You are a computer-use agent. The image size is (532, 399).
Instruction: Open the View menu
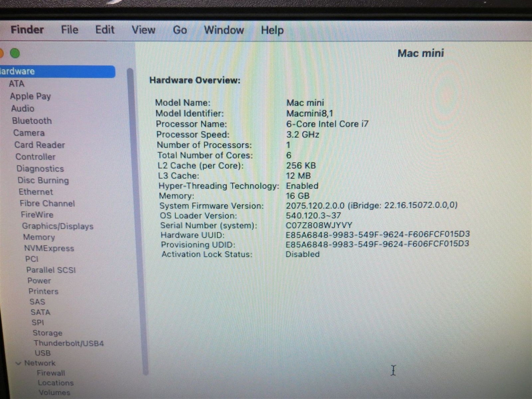coord(143,30)
